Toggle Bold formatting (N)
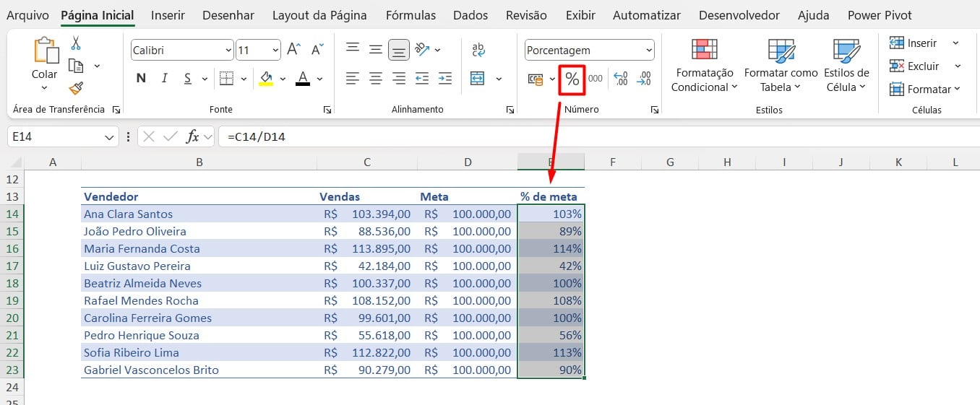The width and height of the screenshot is (980, 405). [x=141, y=79]
